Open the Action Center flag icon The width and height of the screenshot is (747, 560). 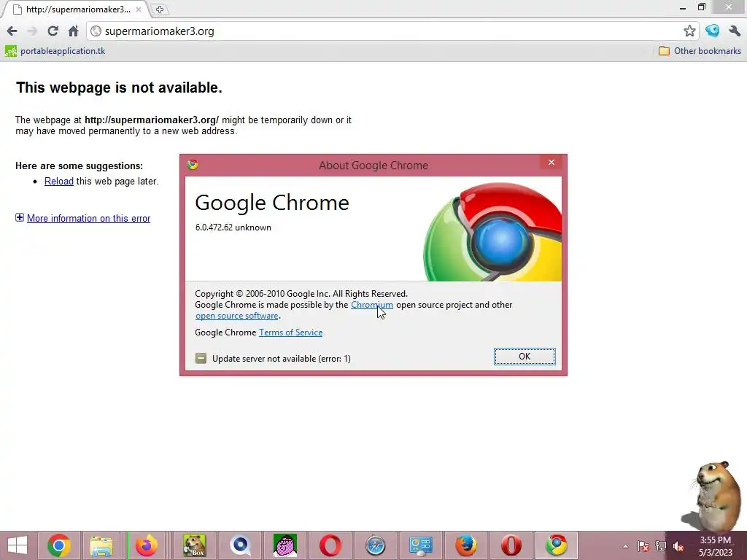click(643, 546)
